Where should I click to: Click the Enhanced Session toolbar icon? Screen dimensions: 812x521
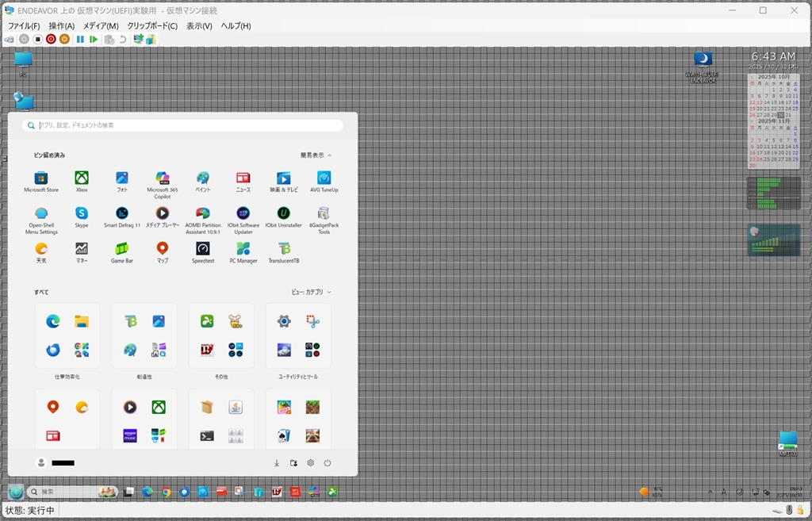[138, 40]
